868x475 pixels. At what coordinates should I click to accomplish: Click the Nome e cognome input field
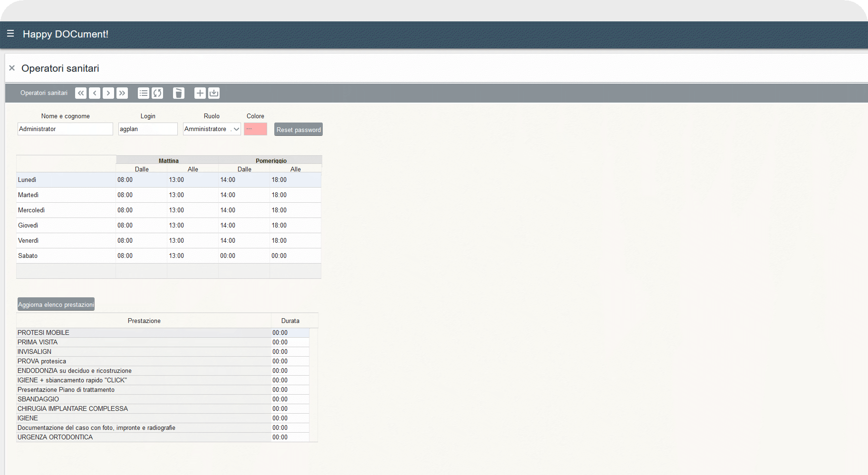pyautogui.click(x=65, y=129)
